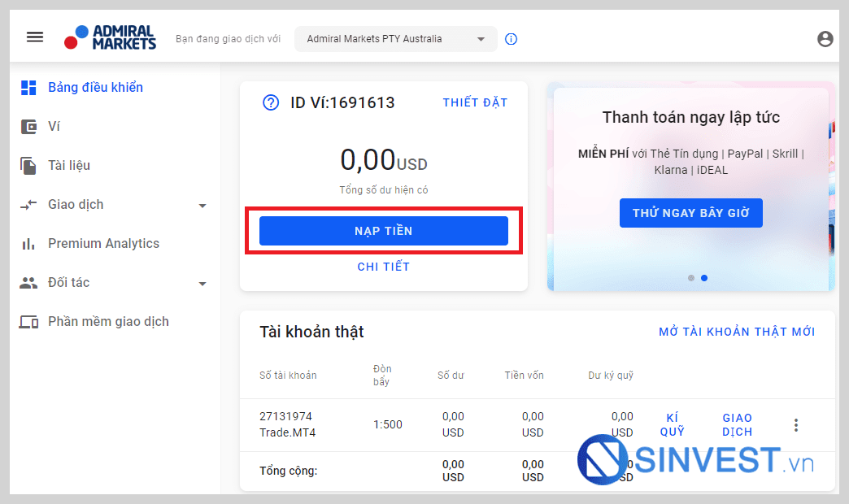Click the Đối tác people icon
This screenshot has height=504, width=849.
coord(28,283)
